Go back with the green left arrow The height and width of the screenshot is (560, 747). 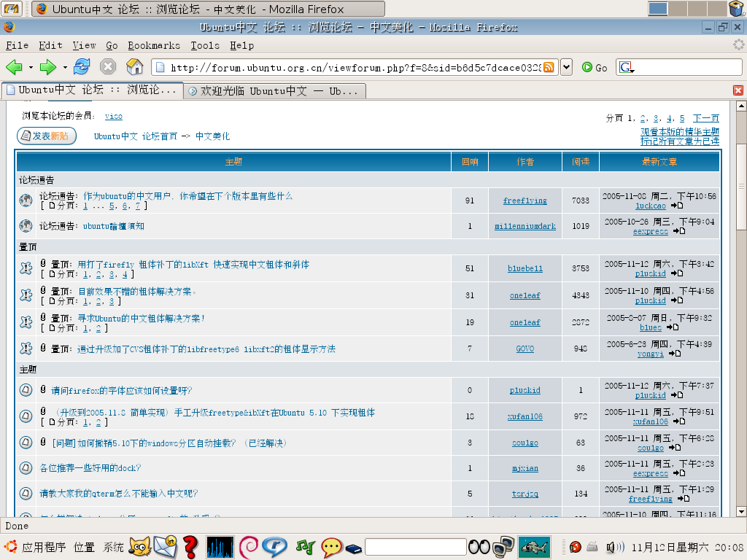[x=15, y=67]
